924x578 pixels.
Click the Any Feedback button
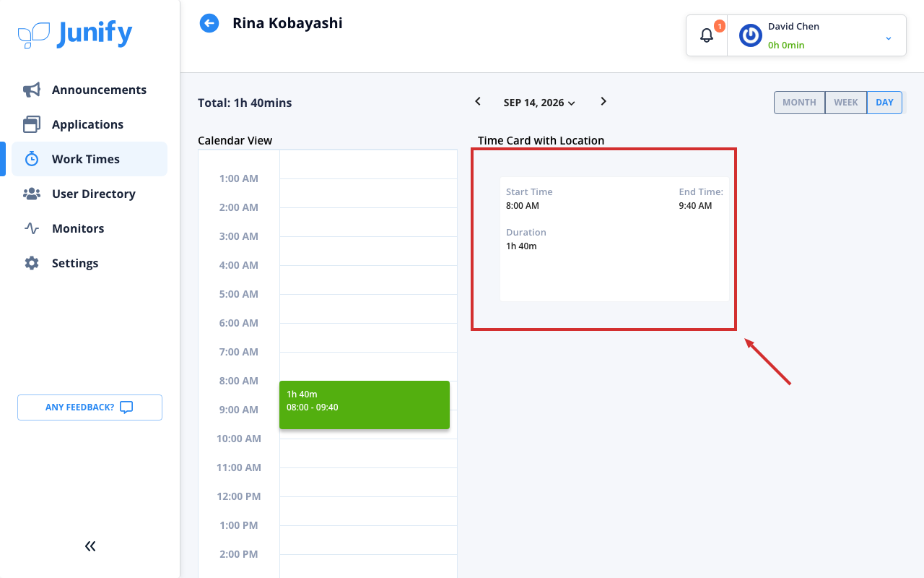(90, 407)
